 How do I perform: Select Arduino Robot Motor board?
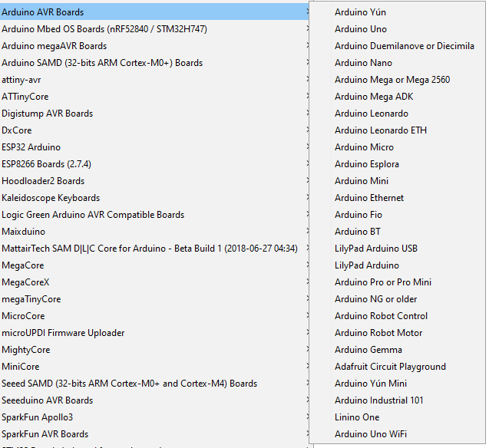398,333
